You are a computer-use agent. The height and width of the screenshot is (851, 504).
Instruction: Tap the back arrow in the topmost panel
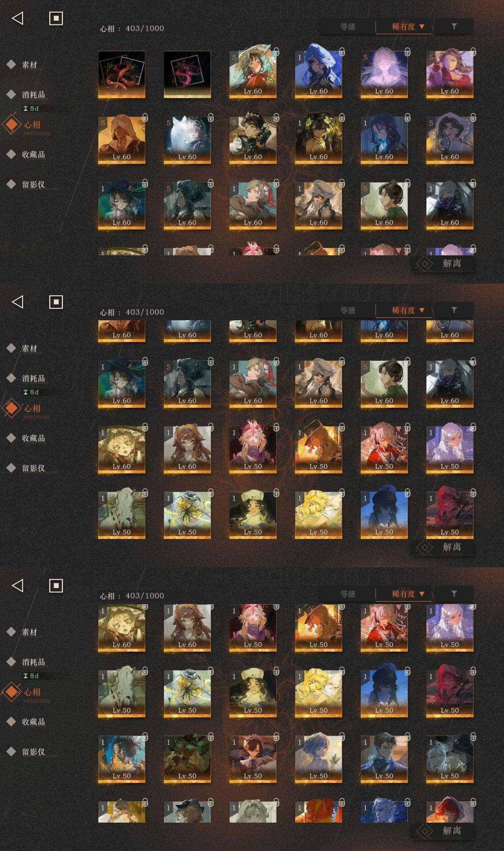pos(18,18)
